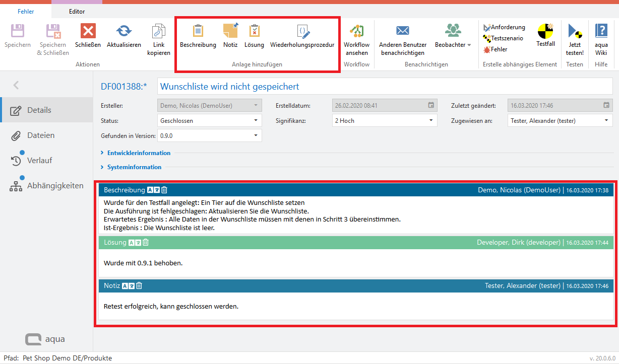The image size is (619, 364).
Task: Add a Beschreibung attachment
Action: click(x=198, y=32)
